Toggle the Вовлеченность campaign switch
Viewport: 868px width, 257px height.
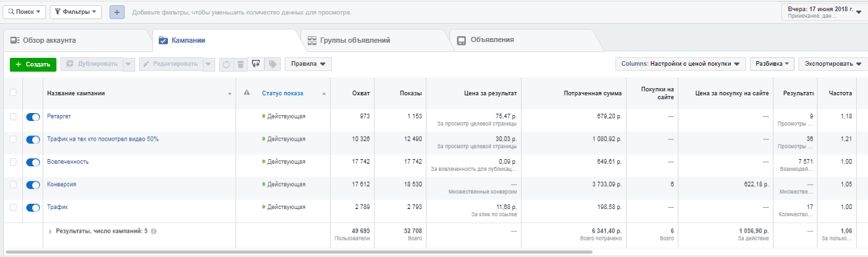click(33, 162)
